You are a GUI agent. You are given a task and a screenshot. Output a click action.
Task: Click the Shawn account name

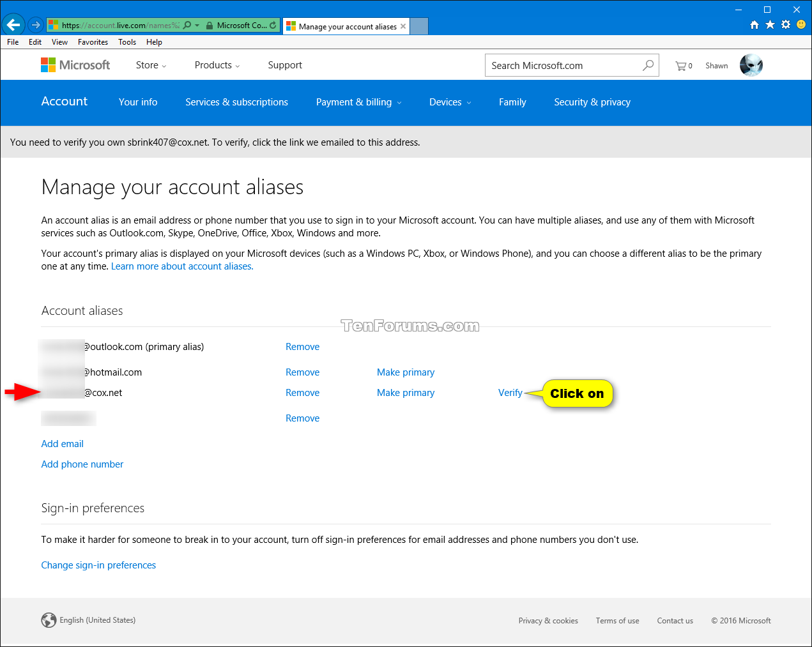[717, 66]
